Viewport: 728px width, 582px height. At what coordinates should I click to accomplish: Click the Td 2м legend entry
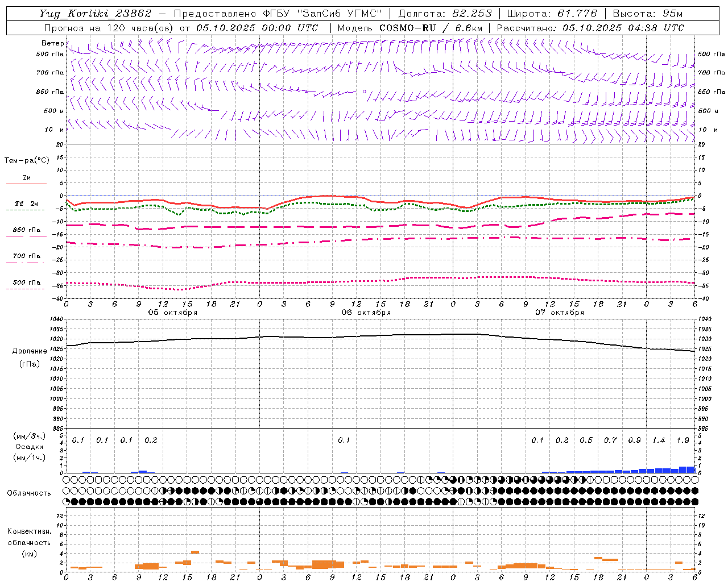coord(27,203)
